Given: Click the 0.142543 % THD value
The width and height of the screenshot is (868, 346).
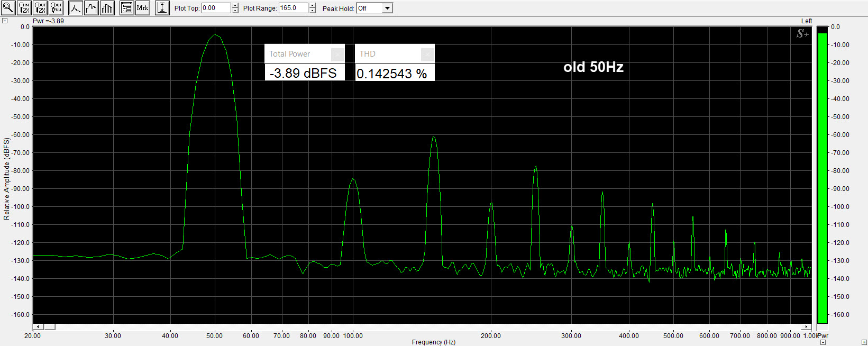Looking at the screenshot, I should coord(391,74).
